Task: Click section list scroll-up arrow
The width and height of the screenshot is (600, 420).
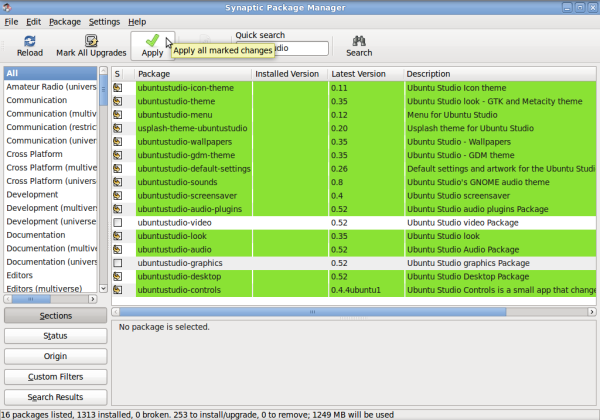Action: point(103,70)
